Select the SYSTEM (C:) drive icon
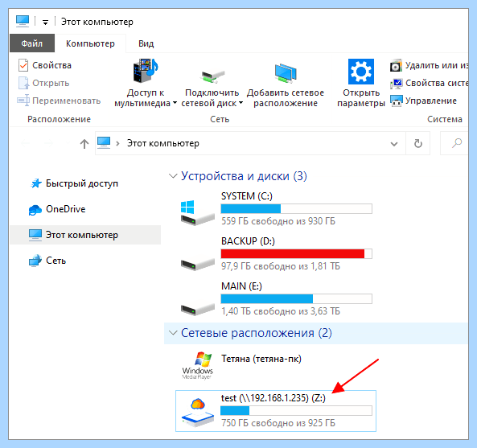Screen dimensions: 477x448 tap(197, 212)
